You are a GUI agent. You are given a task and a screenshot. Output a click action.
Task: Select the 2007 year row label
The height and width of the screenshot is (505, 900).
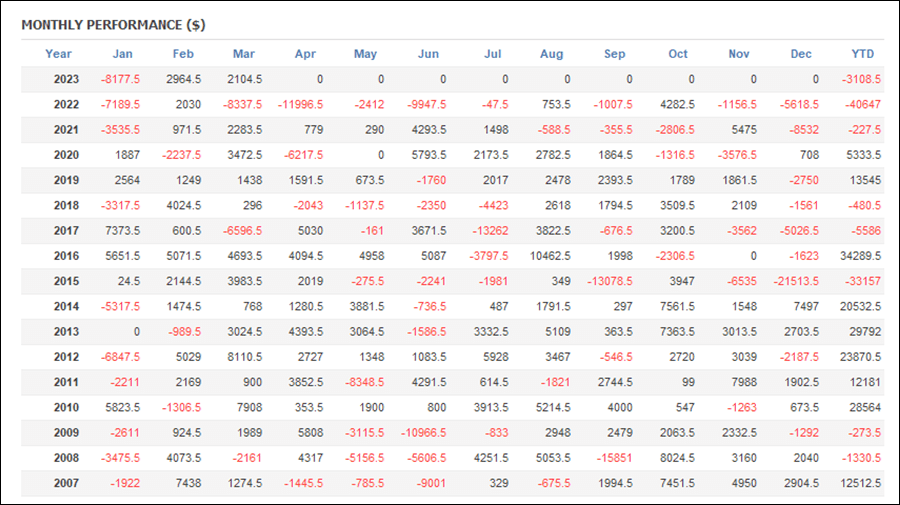66,483
